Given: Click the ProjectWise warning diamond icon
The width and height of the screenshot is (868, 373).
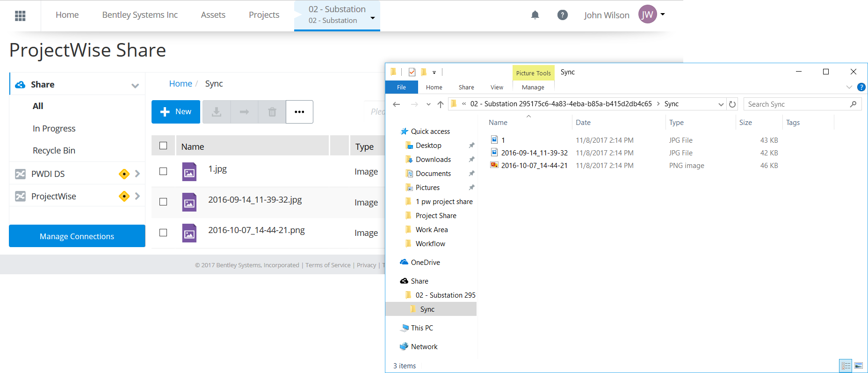Looking at the screenshot, I should tap(124, 196).
